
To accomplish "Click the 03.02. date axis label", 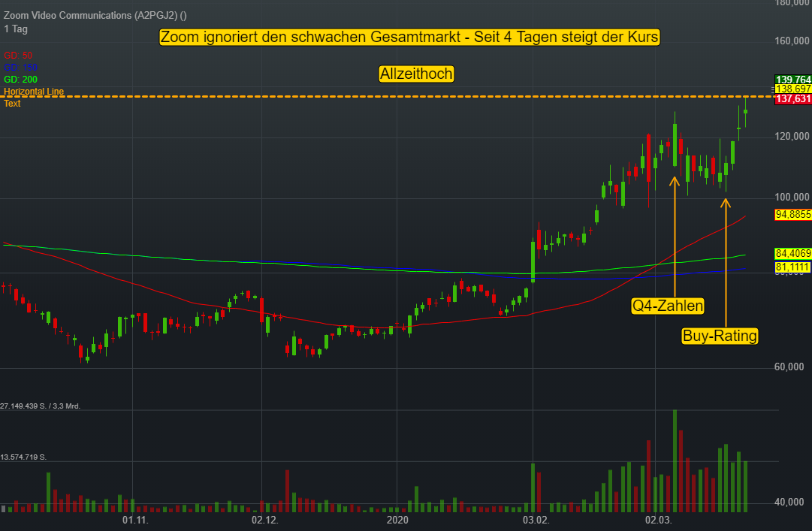I will [536, 520].
